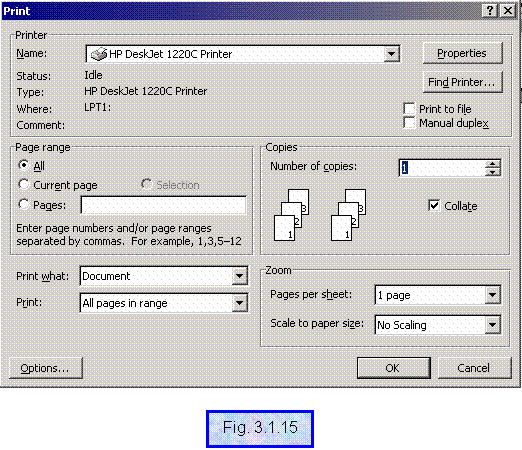Click the collated pages illustration on left
The width and height of the screenshot is (522, 450).
(292, 215)
